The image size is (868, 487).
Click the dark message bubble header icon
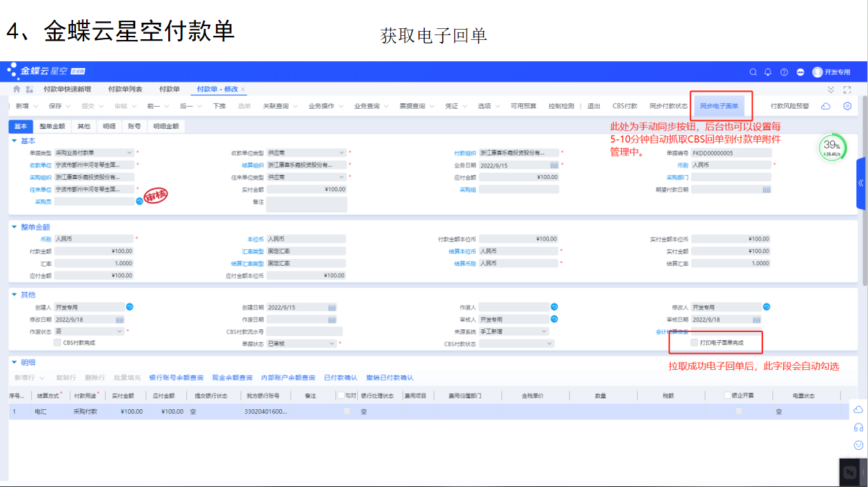point(800,72)
